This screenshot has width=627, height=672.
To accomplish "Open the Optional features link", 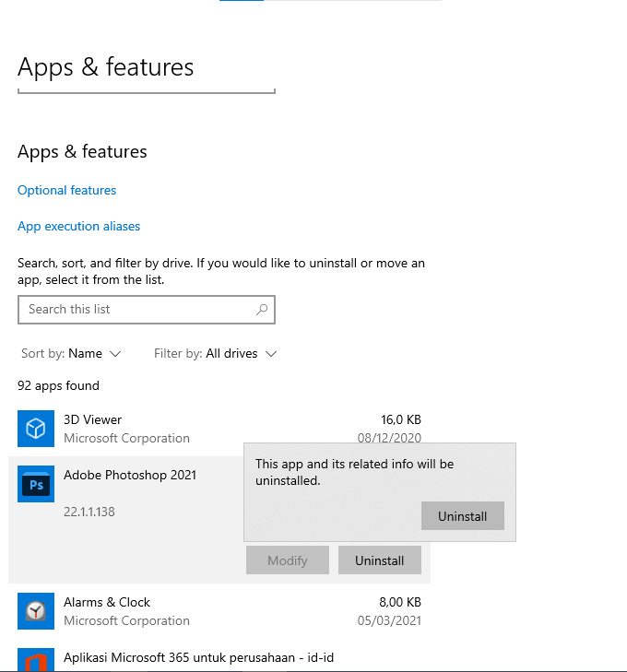I will point(67,190).
